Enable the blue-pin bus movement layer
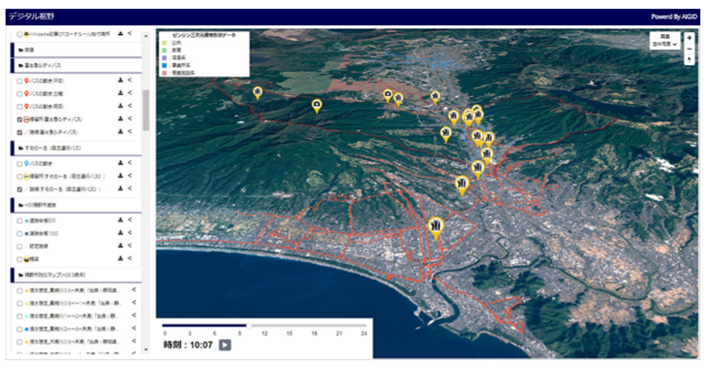Viewport: 708px width, 369px height. [x=19, y=163]
